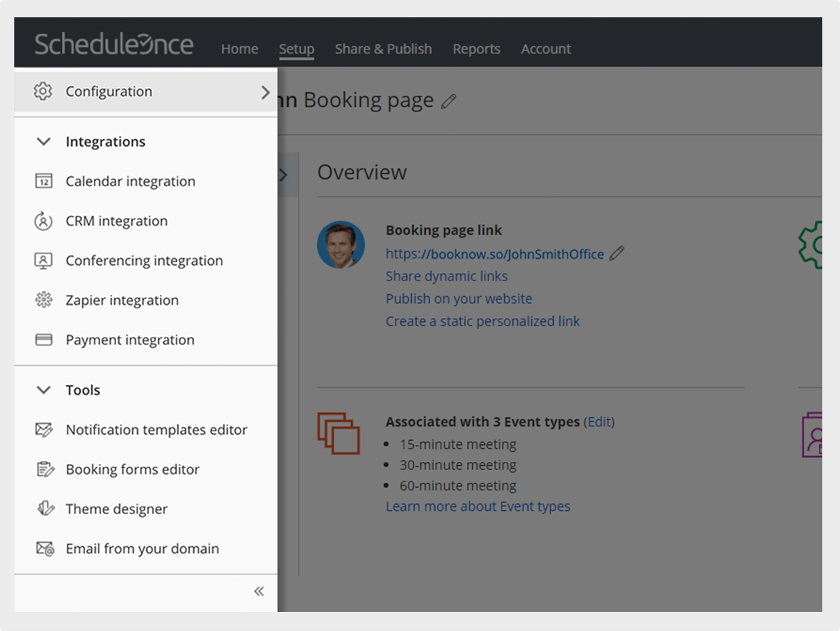Edit booking page link using pencil icon
Screen dimensions: 840x631
(616, 253)
